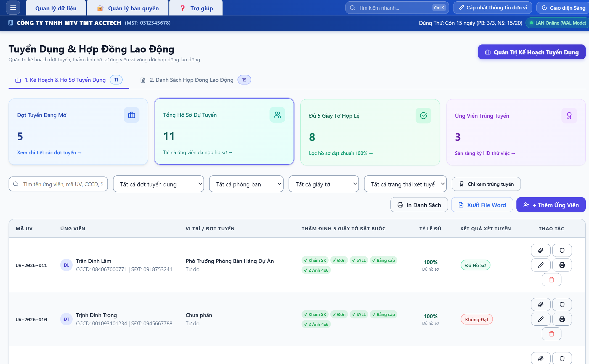
Task: Open Tất cả phòng ban dropdown
Action: 246,184
